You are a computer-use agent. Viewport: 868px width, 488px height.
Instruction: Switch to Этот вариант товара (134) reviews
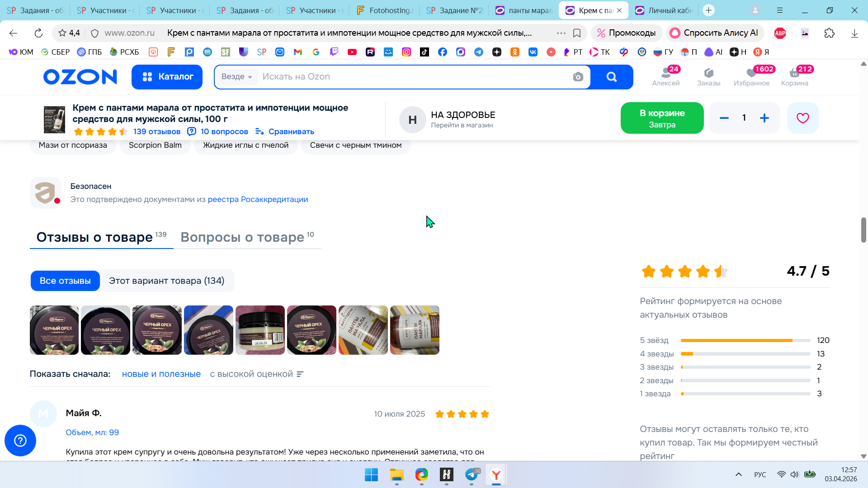coord(166,281)
